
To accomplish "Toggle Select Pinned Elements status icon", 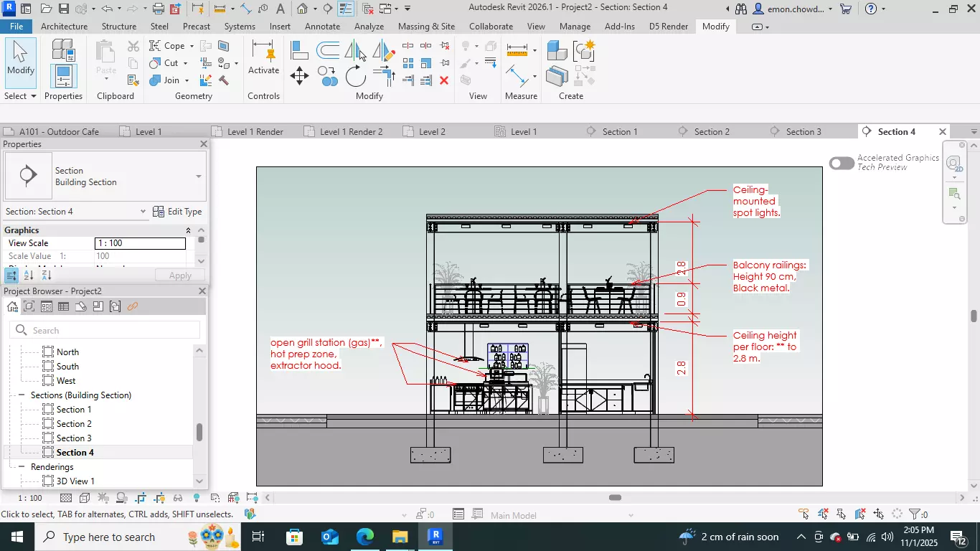I will coord(842,514).
